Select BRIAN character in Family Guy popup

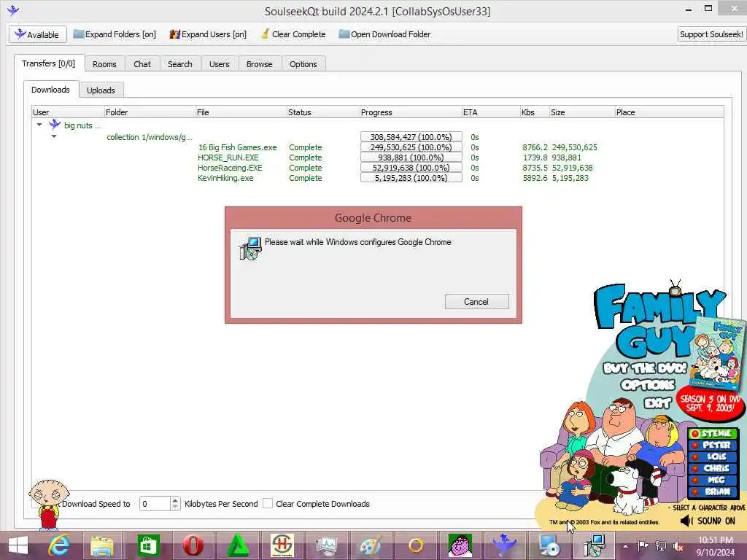713,492
